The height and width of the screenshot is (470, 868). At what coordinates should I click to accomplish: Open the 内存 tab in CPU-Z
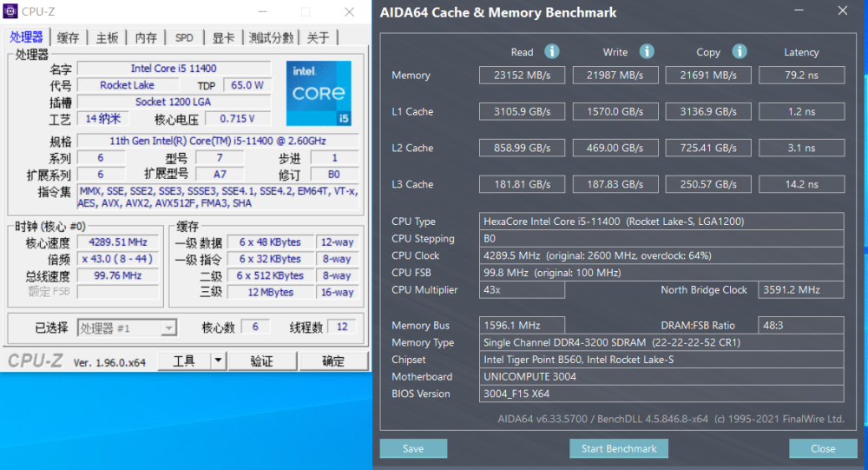coord(146,37)
